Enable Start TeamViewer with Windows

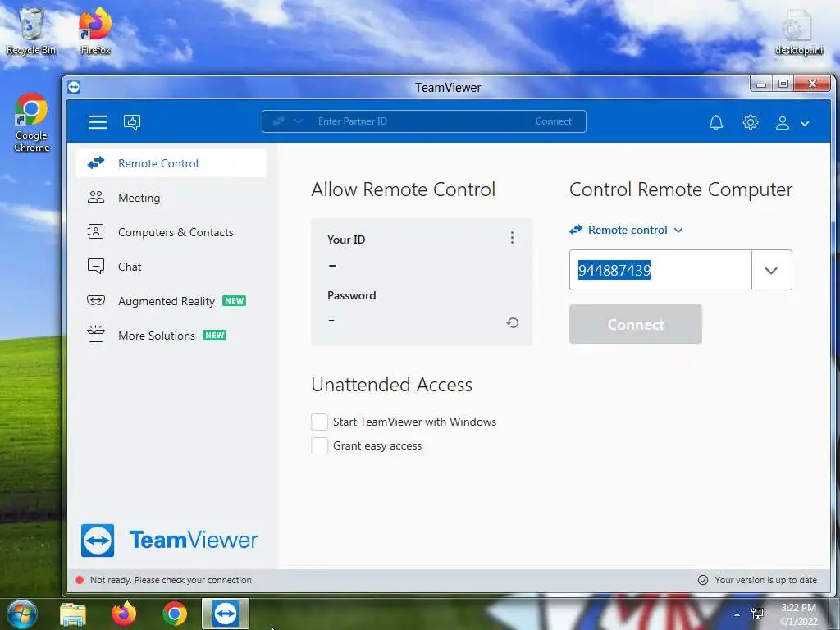pyautogui.click(x=319, y=422)
